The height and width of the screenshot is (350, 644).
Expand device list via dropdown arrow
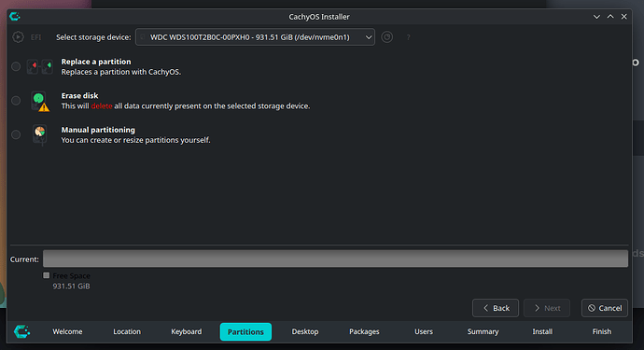tap(369, 37)
